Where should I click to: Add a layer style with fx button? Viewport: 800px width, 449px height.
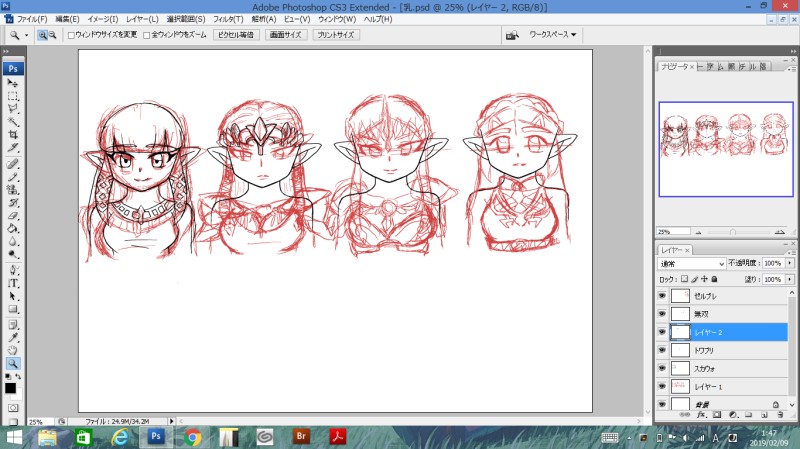[702, 415]
